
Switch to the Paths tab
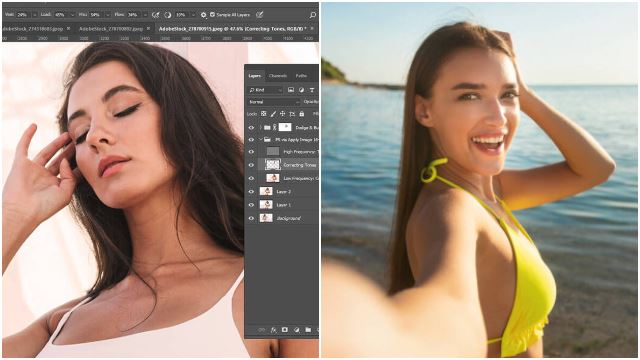301,76
